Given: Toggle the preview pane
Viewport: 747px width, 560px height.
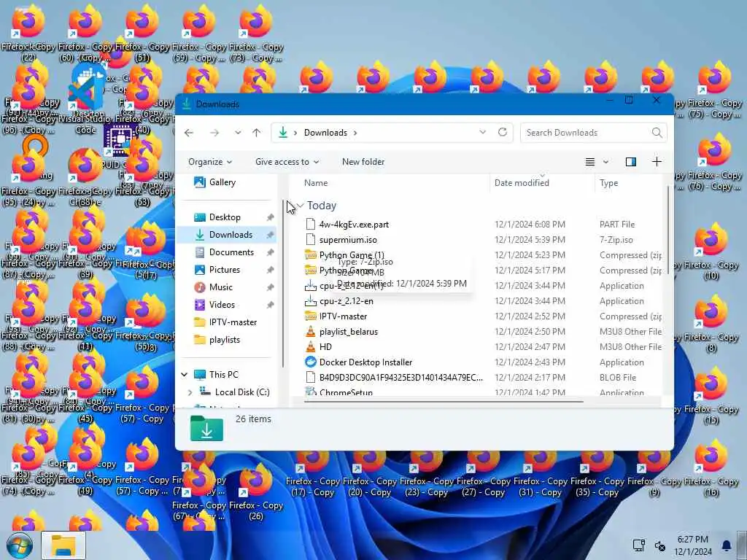Looking at the screenshot, I should [x=631, y=162].
